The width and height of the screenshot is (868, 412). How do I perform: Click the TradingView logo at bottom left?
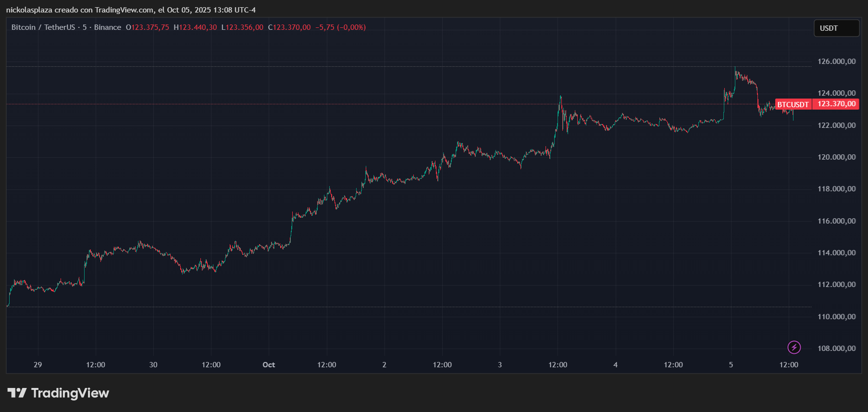click(59, 393)
